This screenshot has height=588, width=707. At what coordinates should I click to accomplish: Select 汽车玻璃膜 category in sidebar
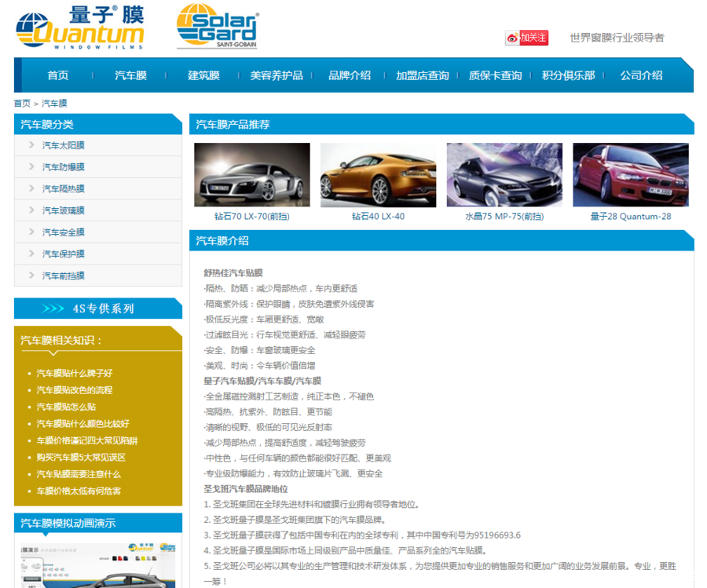click(x=64, y=210)
